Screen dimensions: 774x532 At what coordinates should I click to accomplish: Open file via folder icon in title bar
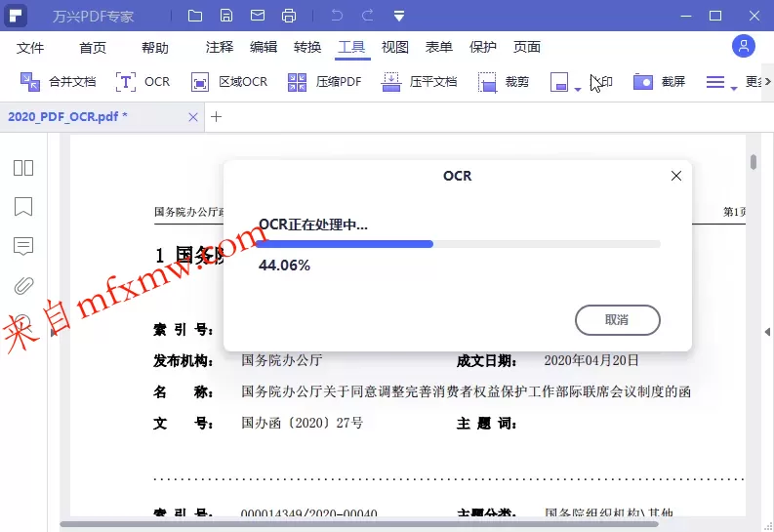(195, 16)
